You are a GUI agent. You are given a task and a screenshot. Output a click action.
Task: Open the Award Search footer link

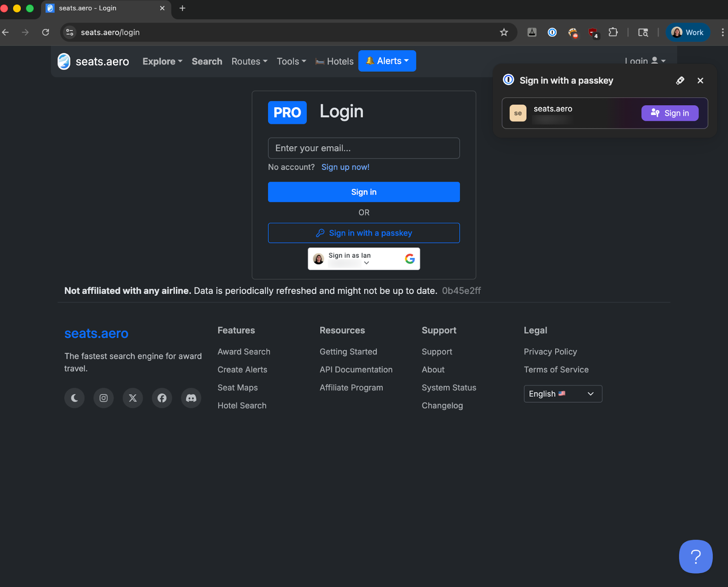[x=244, y=351]
